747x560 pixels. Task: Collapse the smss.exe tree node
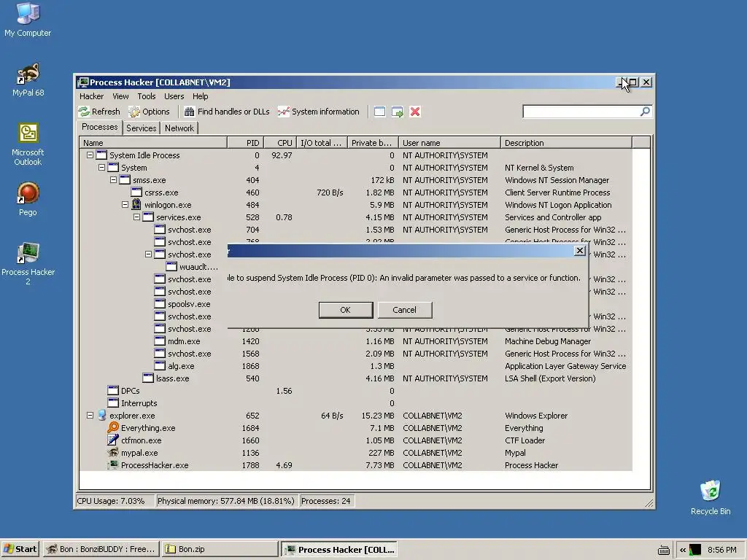click(113, 180)
